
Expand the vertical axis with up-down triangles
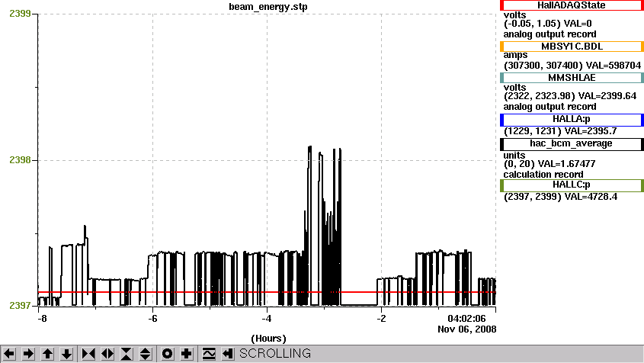[146, 354]
